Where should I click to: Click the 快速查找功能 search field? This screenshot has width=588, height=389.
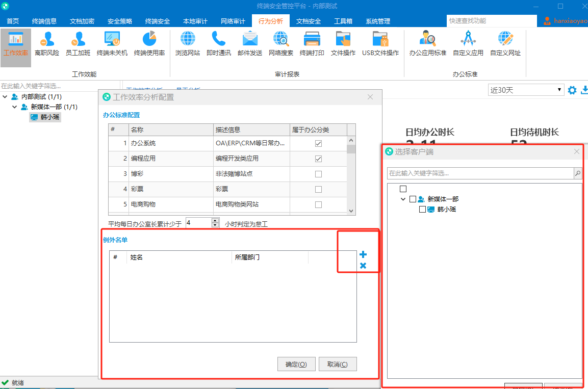coord(492,20)
